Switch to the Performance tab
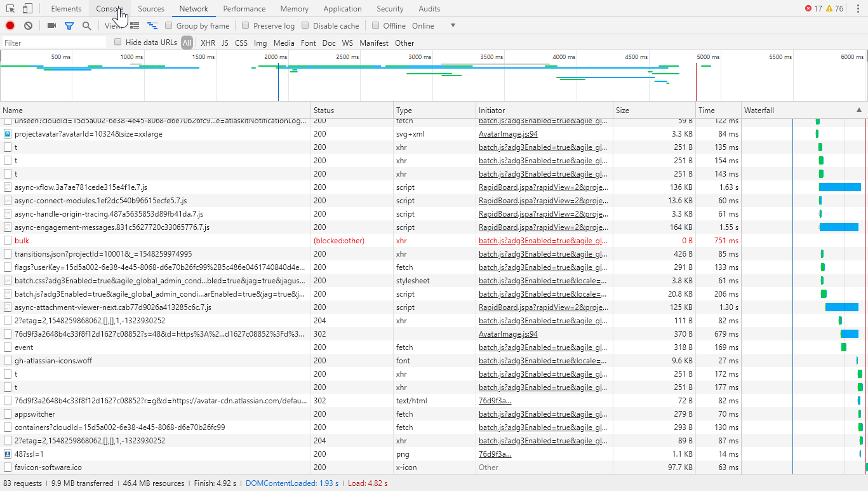Image resolution: width=868 pixels, height=491 pixels. click(244, 9)
